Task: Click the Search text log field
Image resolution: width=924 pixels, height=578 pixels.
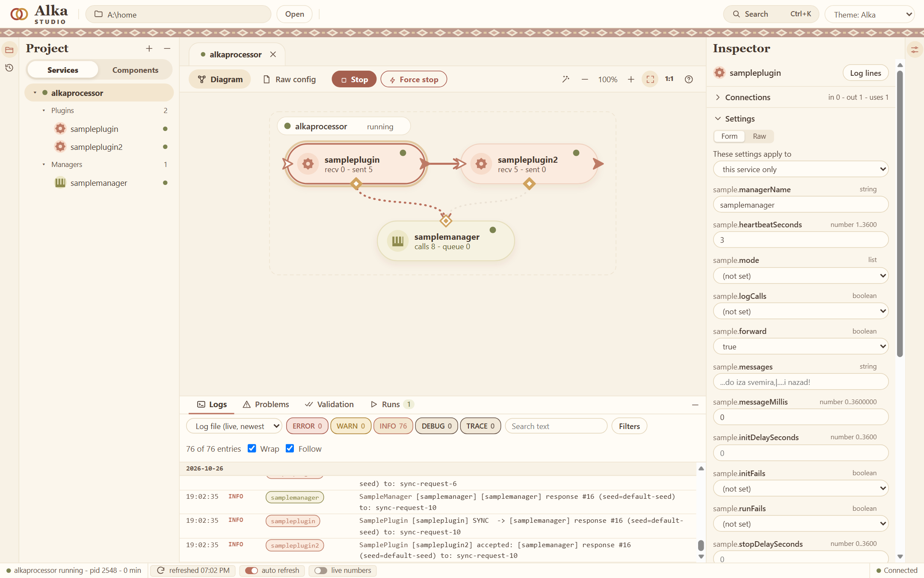Action: [556, 426]
